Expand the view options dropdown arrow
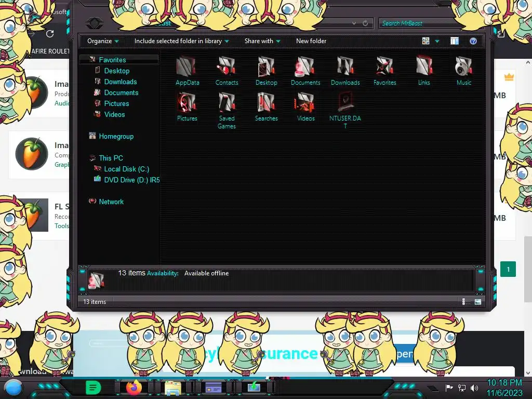532x399 pixels. click(x=437, y=41)
